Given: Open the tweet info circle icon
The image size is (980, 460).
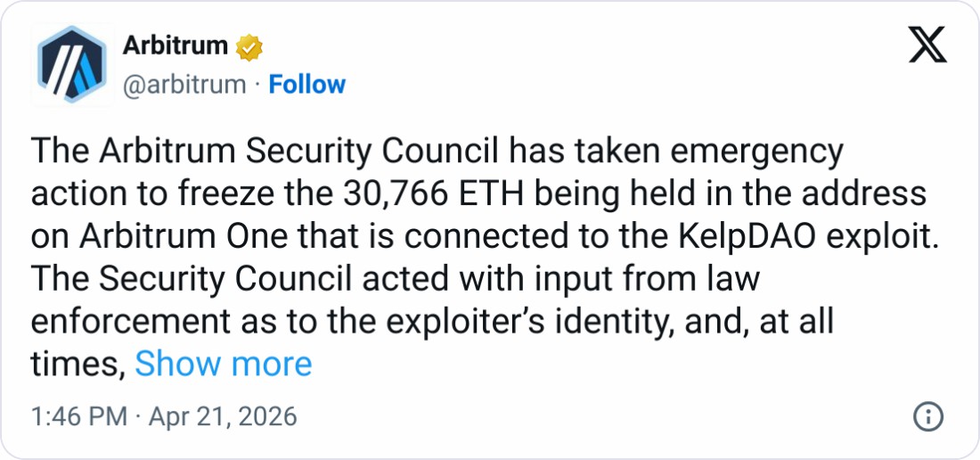Looking at the screenshot, I should tap(928, 416).
